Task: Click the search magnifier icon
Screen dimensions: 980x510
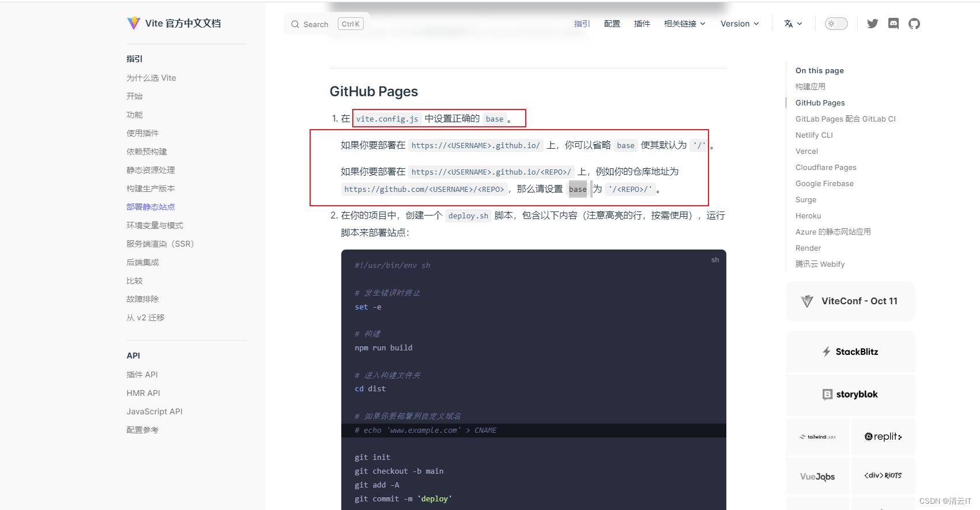Action: pos(295,24)
